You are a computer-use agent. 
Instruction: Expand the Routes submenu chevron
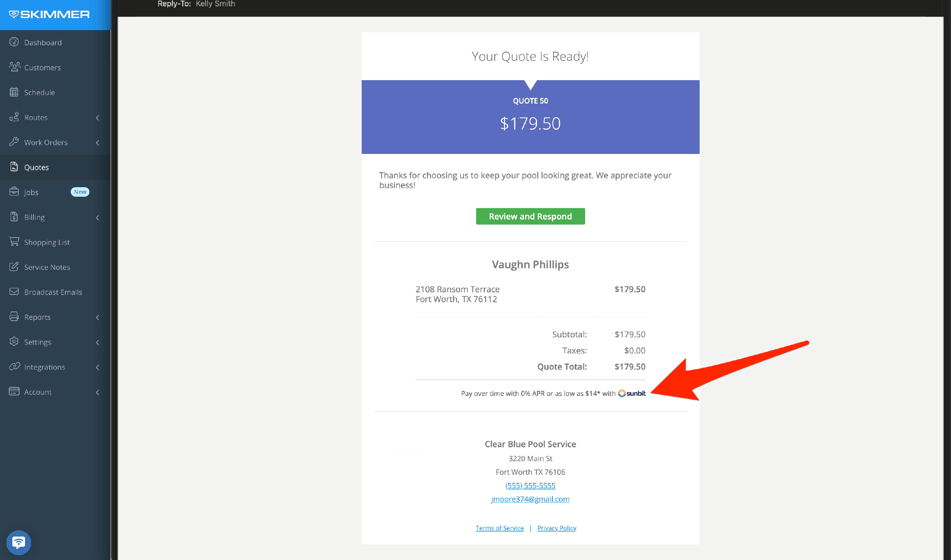pyautogui.click(x=97, y=118)
